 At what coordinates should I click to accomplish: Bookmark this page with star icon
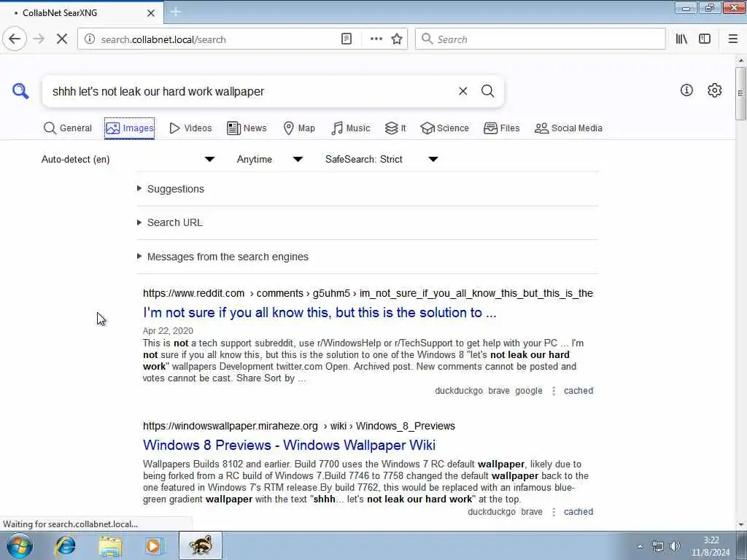click(396, 39)
